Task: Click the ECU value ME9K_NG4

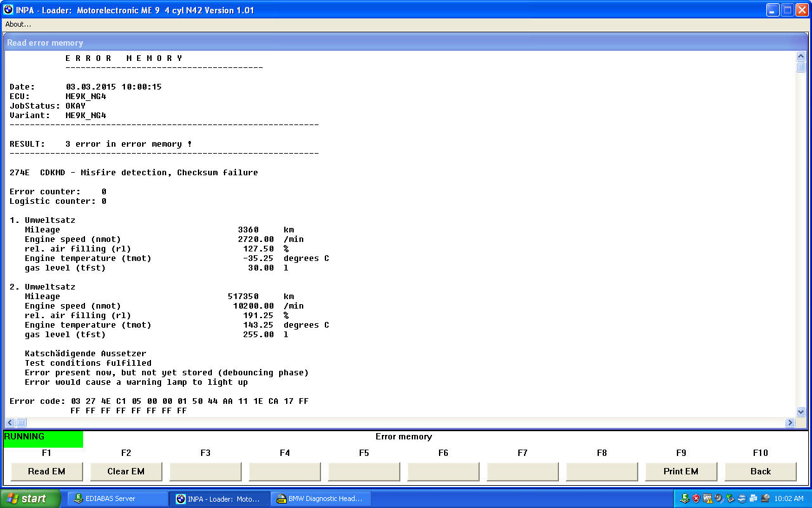Action: (86, 96)
